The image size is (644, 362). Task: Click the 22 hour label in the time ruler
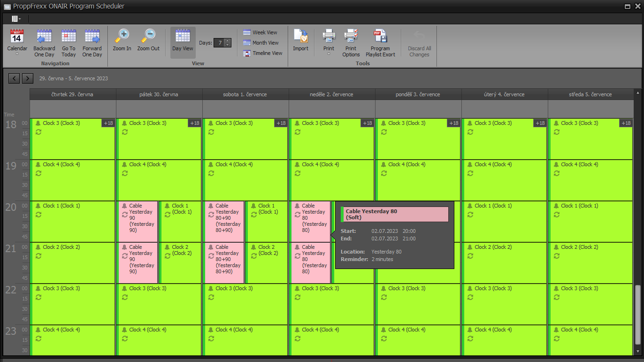11,290
